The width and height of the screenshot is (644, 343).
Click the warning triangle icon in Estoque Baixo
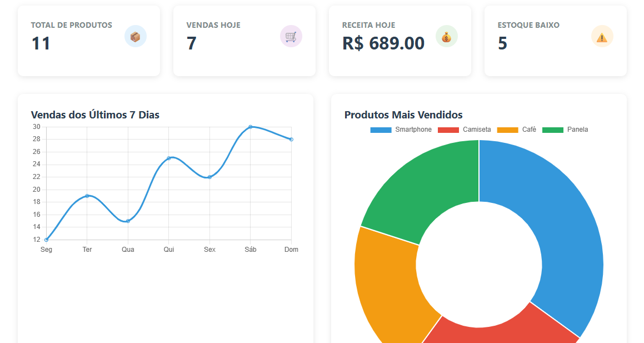(x=602, y=37)
